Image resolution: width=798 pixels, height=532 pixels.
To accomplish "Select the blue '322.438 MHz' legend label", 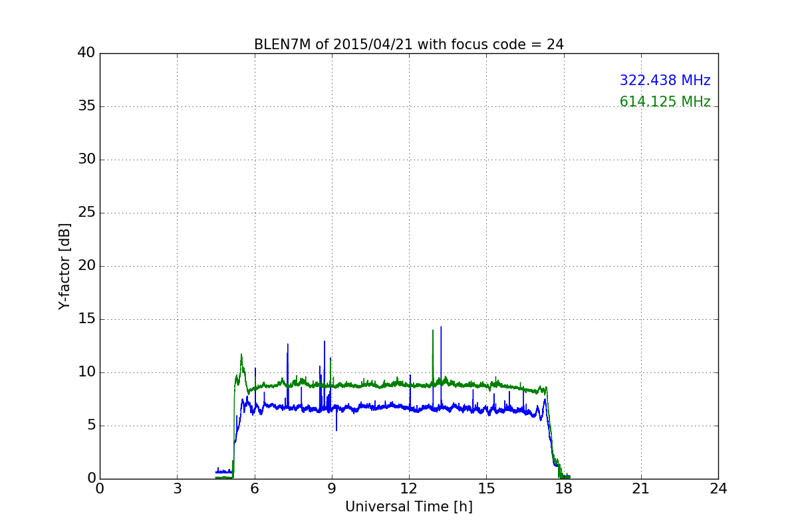I will point(665,80).
